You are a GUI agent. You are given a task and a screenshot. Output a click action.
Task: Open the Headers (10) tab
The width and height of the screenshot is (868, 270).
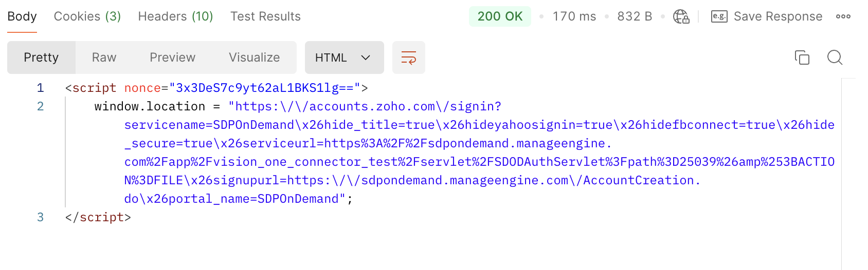pos(175,16)
